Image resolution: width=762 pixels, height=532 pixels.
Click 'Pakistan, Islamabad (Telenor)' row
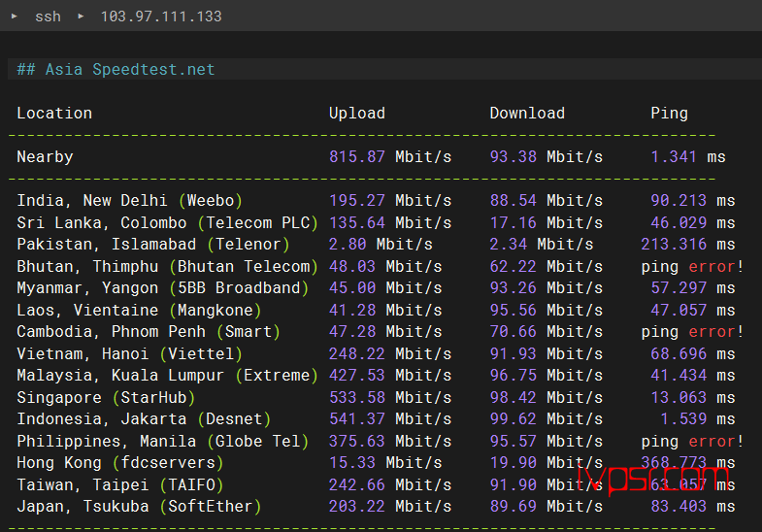point(153,245)
